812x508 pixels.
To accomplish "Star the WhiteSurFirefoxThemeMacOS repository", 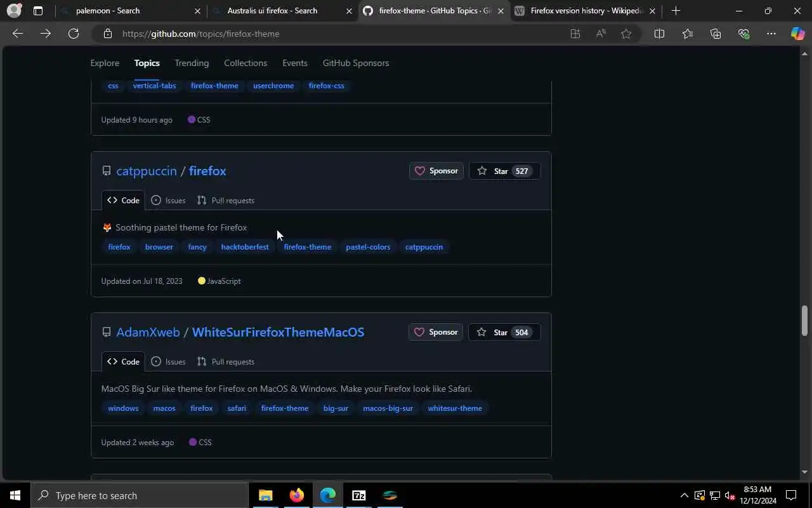I will point(504,332).
